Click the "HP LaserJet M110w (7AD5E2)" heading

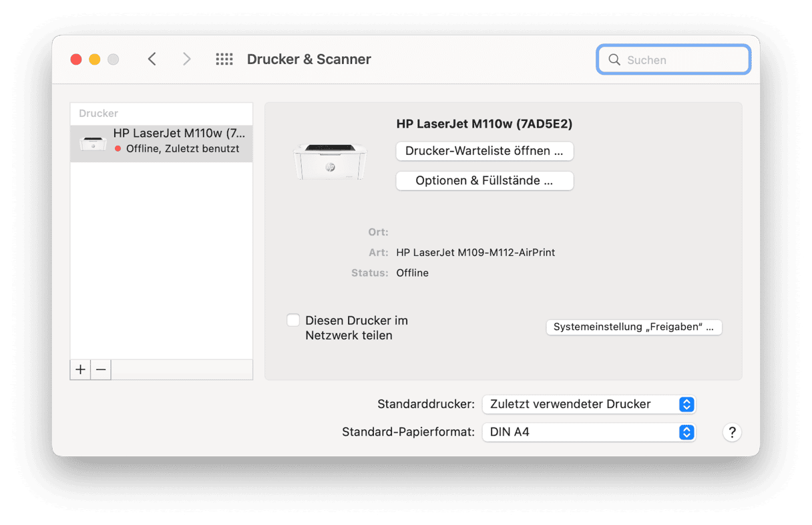[x=484, y=124]
